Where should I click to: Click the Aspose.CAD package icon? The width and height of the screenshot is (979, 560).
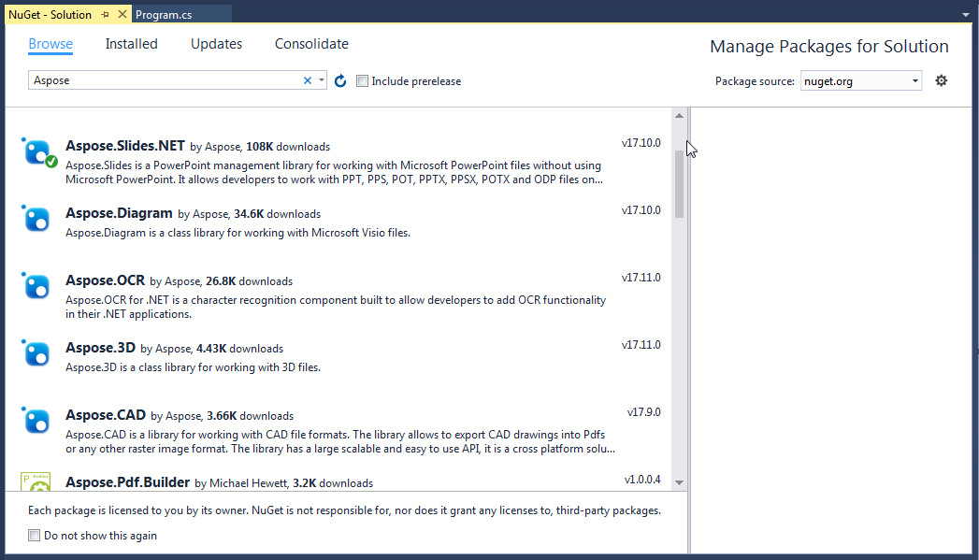point(36,421)
